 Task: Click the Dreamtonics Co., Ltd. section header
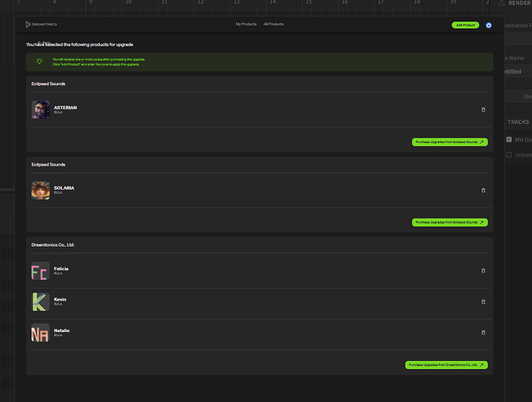click(53, 244)
